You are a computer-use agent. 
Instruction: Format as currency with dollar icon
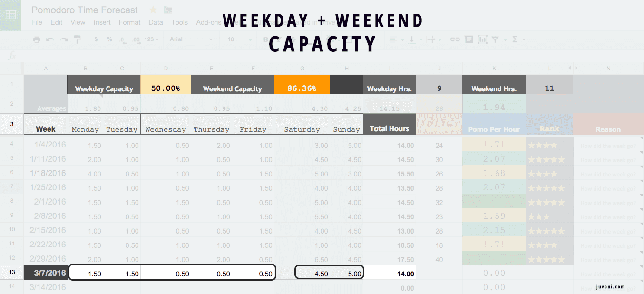96,39
